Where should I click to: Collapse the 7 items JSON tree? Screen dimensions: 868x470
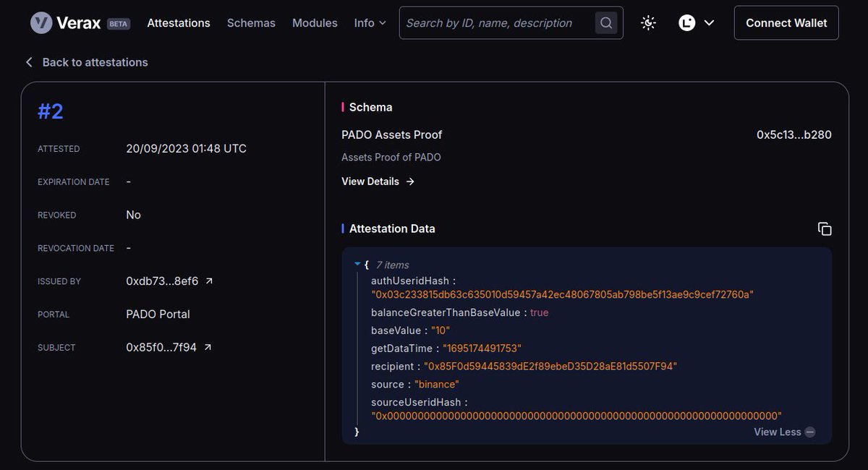click(x=357, y=265)
